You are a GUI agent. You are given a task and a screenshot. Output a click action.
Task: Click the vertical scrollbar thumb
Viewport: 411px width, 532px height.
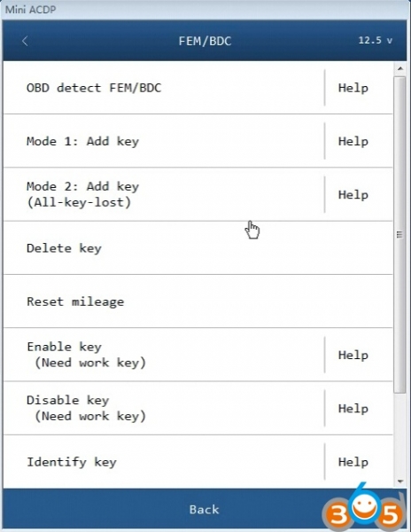(x=400, y=235)
